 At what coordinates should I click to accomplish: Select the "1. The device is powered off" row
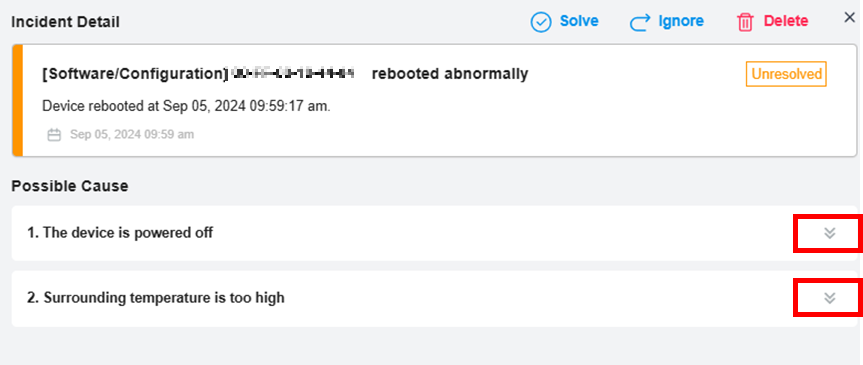pos(434,233)
